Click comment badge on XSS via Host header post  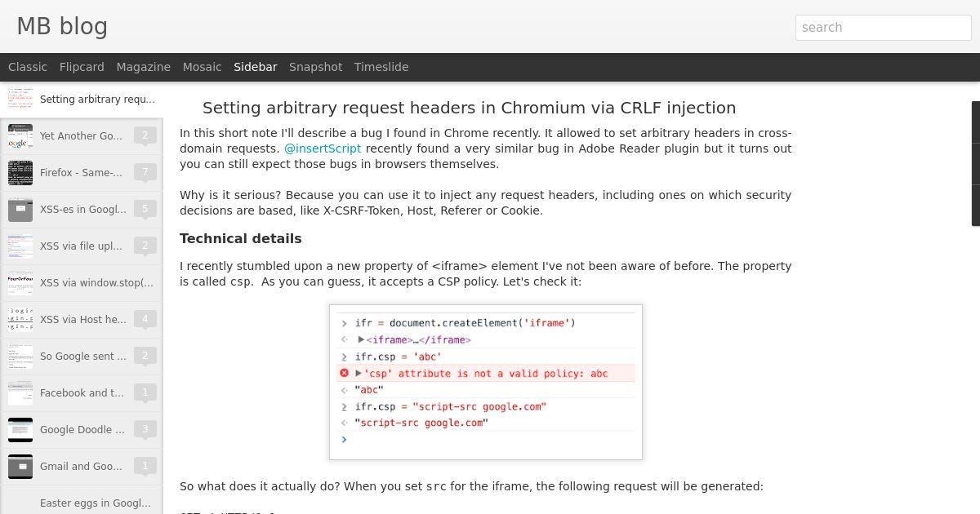(x=145, y=319)
